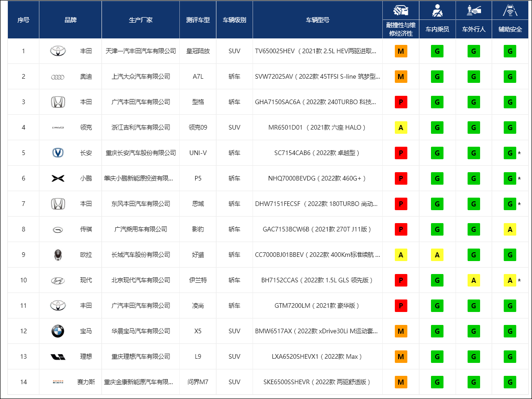532x399 pixels.
Task: Click vehicle model MR6501D01 entry
Action: click(x=317, y=127)
